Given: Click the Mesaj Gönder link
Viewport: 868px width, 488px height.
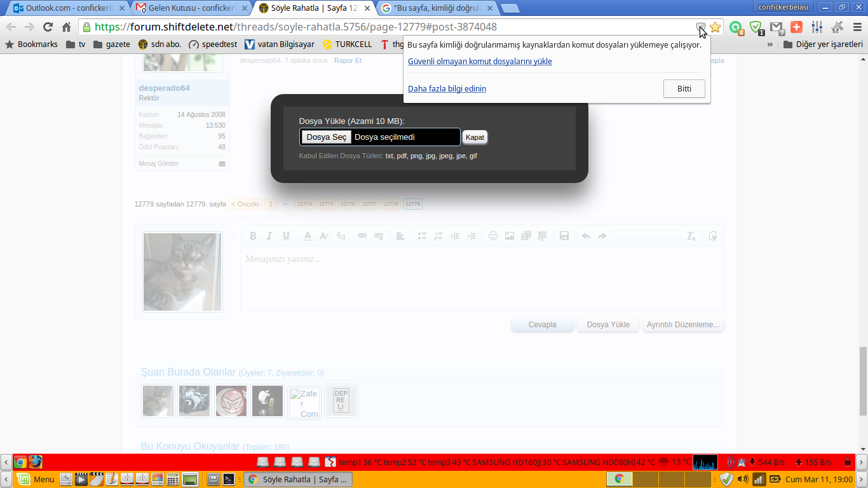Looking at the screenshot, I should click(159, 164).
